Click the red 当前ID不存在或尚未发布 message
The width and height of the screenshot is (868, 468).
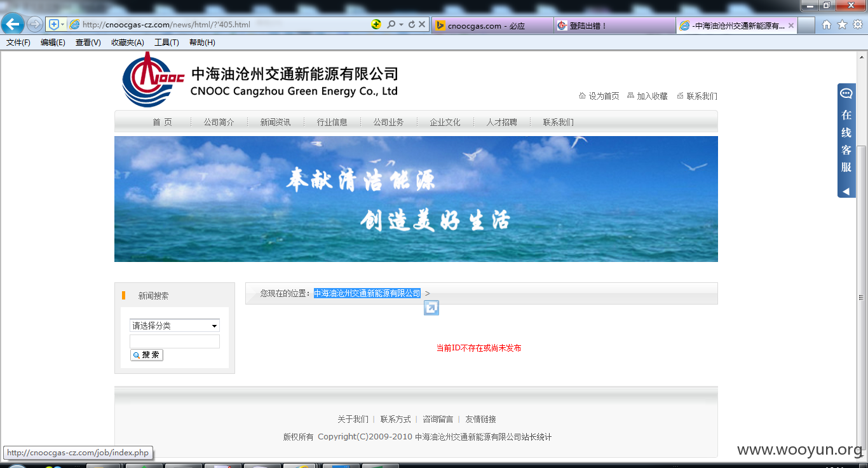coord(478,348)
